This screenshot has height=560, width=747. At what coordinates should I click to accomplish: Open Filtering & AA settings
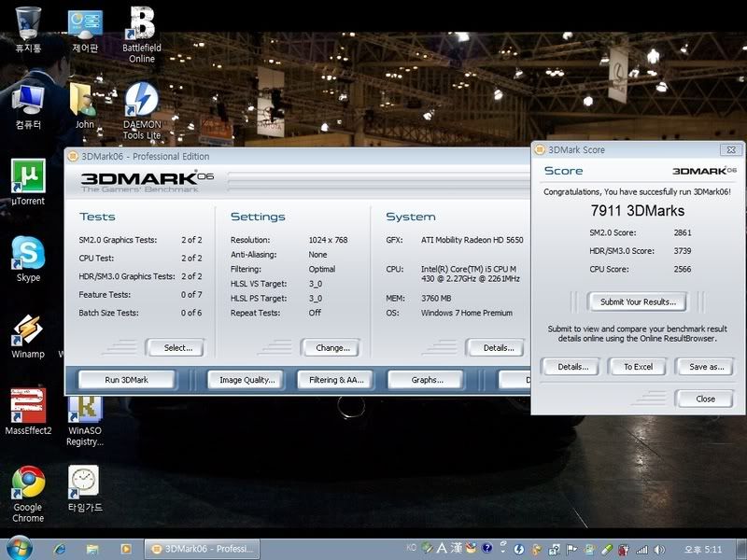[335, 380]
